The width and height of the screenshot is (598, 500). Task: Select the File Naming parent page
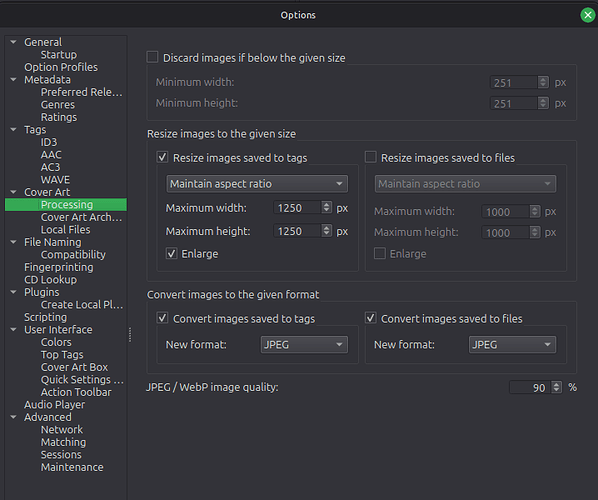point(53,242)
